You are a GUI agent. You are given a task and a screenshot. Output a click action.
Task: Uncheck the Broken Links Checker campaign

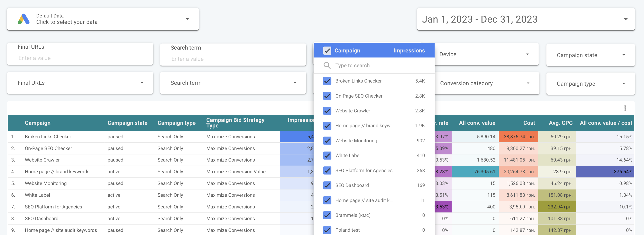click(327, 81)
